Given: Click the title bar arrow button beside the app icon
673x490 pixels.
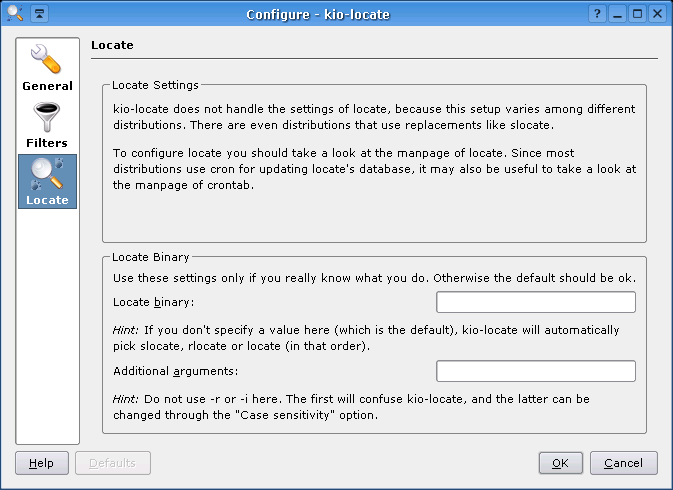Looking at the screenshot, I should (x=38, y=14).
